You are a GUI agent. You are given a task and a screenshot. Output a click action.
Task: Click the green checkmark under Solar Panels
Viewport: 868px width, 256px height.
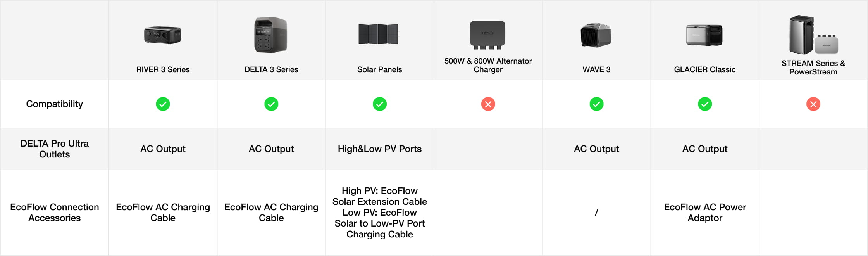pos(380,104)
